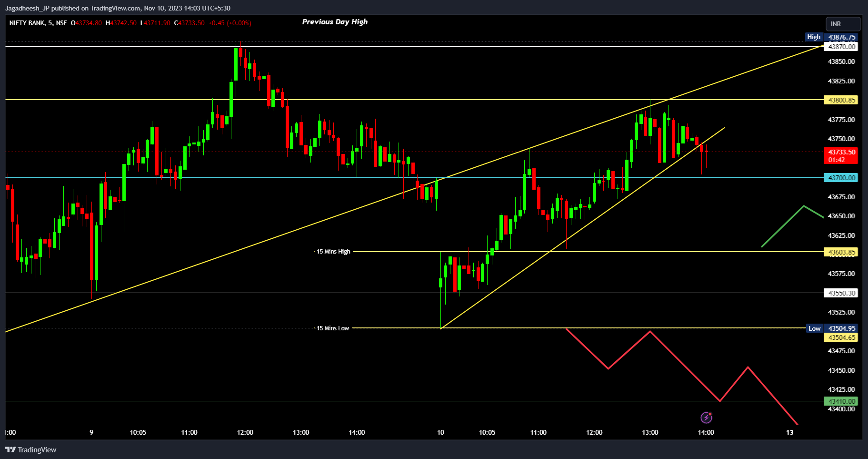Click the open value O43734.80

[86, 23]
